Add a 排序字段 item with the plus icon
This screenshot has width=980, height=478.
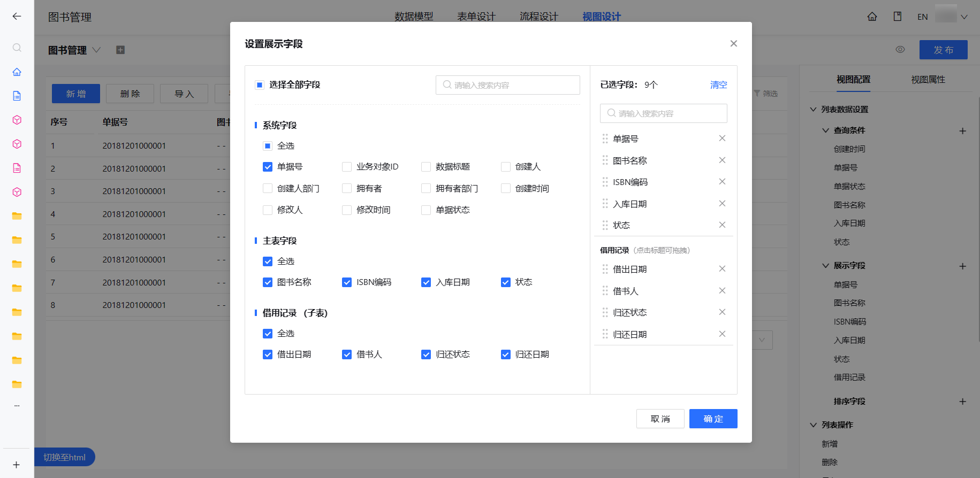962,402
